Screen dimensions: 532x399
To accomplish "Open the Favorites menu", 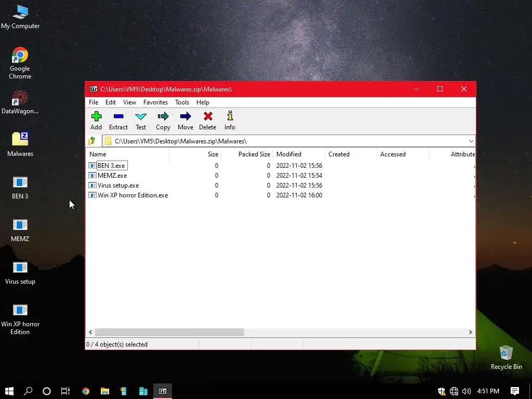I will coord(155,102).
